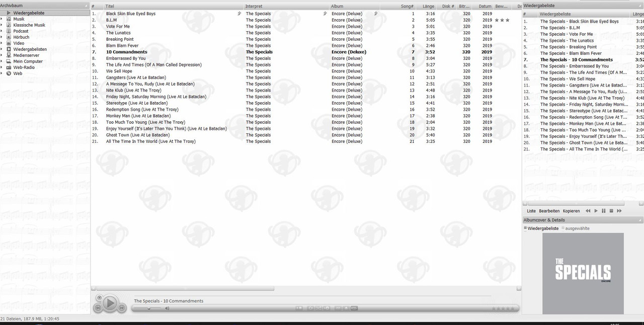Screen dimensions: 644x325
Task: Click the large round Play button
Action: (x=110, y=303)
